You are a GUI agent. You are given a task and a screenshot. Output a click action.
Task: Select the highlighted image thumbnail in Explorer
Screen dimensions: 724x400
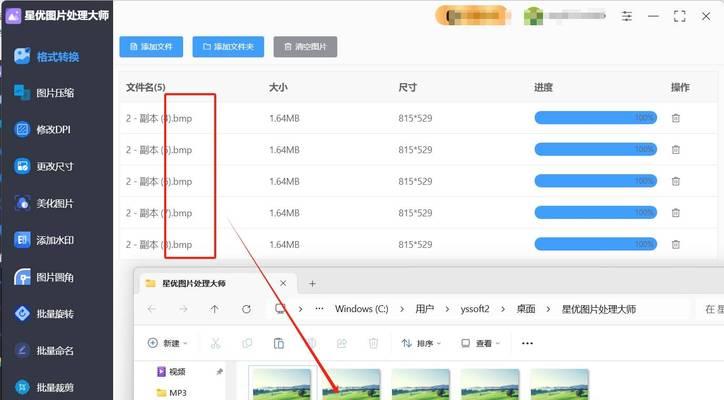(x=281, y=384)
